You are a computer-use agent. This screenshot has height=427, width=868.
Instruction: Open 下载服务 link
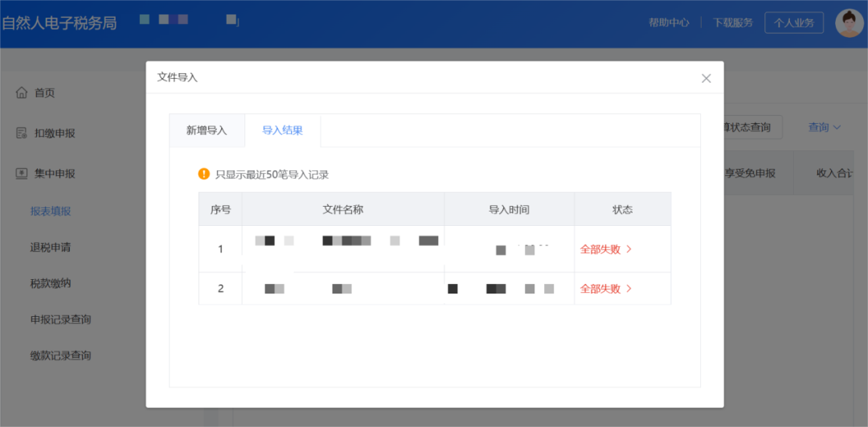click(732, 23)
